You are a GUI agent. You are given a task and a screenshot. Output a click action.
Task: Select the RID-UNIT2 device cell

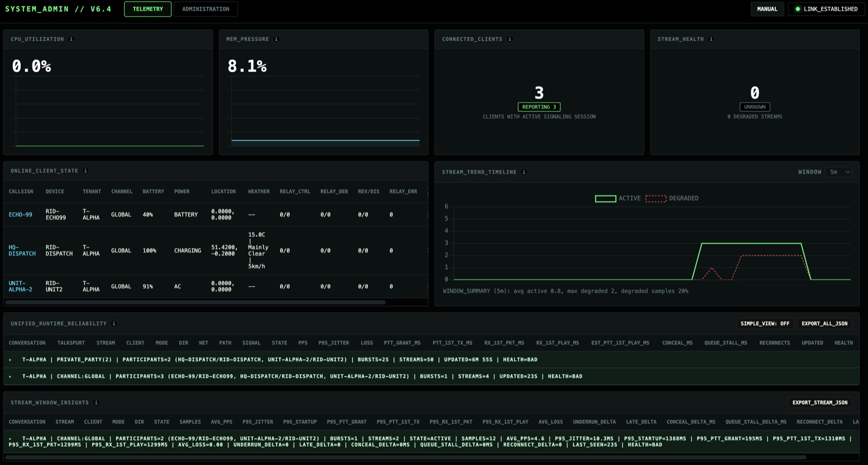[54, 286]
